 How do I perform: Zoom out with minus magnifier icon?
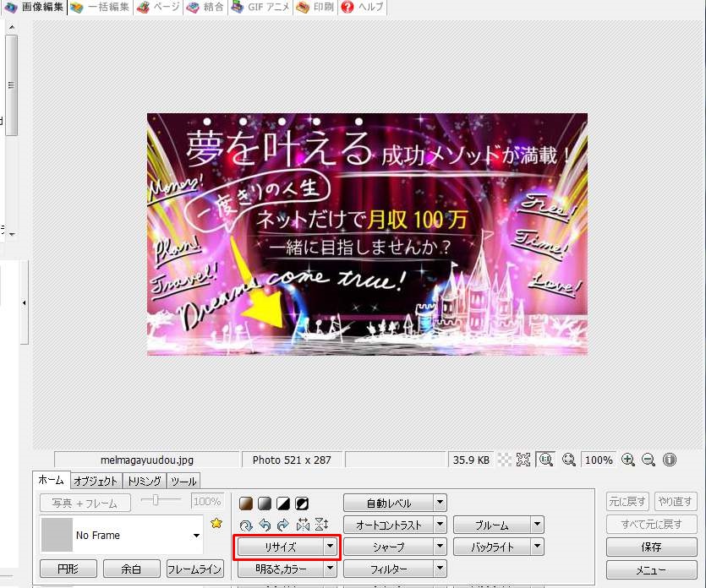tap(649, 460)
